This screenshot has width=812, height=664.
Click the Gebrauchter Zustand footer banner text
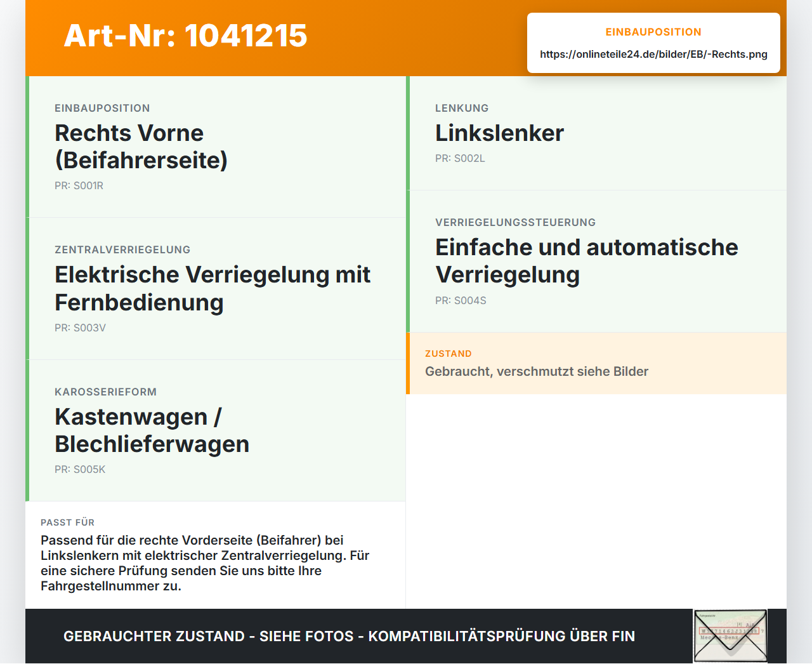(x=349, y=636)
